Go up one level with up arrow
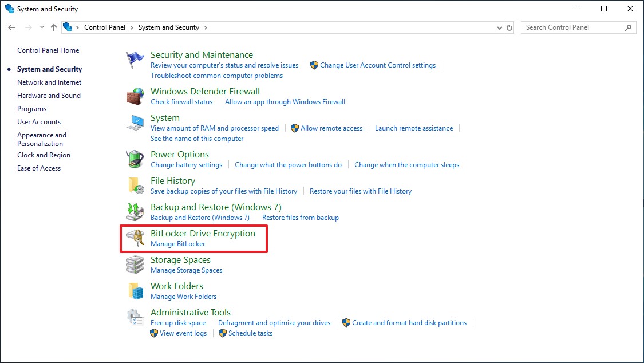Screen dimensions: 644x363 pos(54,27)
